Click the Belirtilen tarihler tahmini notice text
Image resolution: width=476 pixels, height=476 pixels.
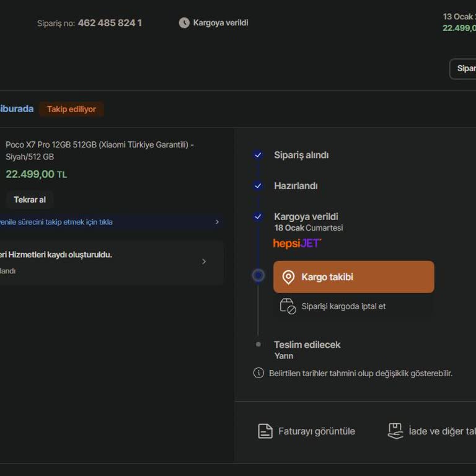361,373
